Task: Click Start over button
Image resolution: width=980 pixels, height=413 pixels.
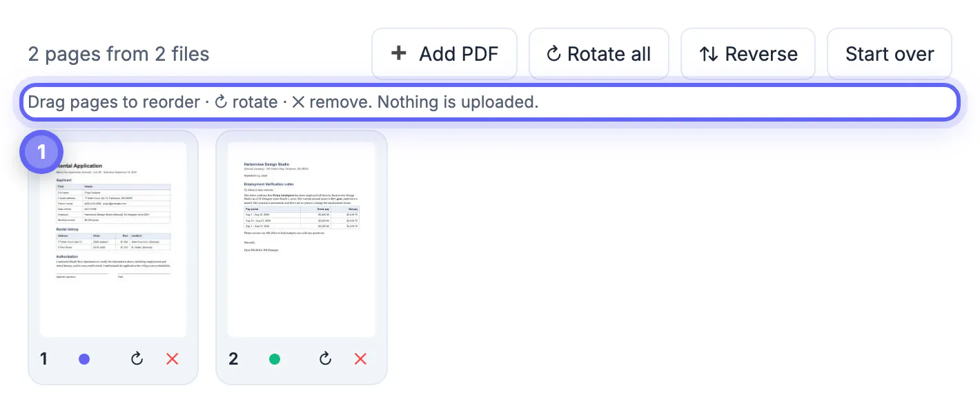Action: pos(890,54)
